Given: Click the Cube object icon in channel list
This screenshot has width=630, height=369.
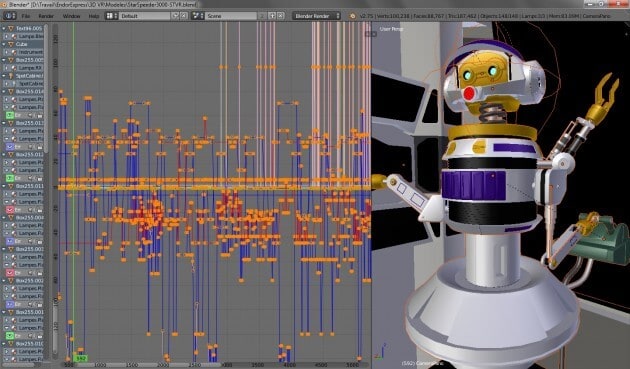Looking at the screenshot, I should click(11, 44).
